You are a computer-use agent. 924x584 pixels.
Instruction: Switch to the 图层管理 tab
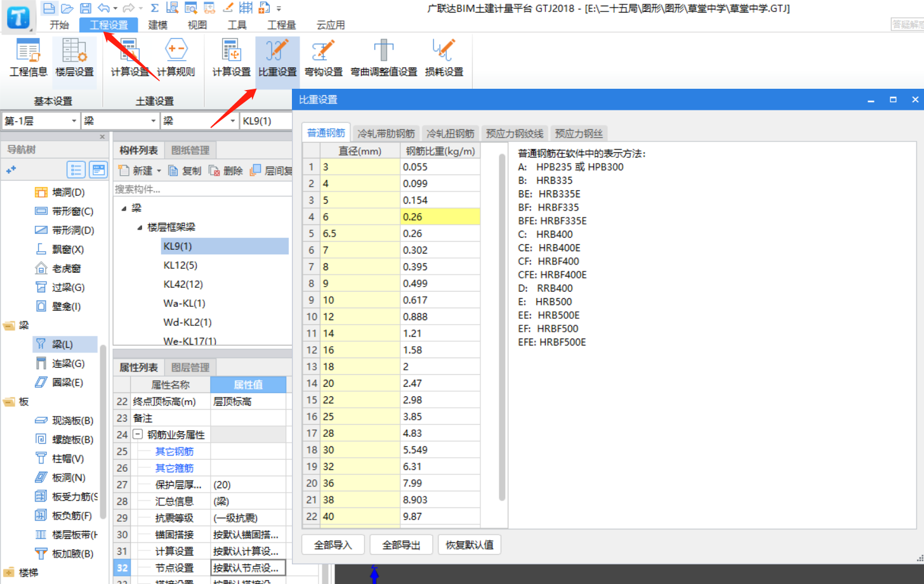point(190,367)
